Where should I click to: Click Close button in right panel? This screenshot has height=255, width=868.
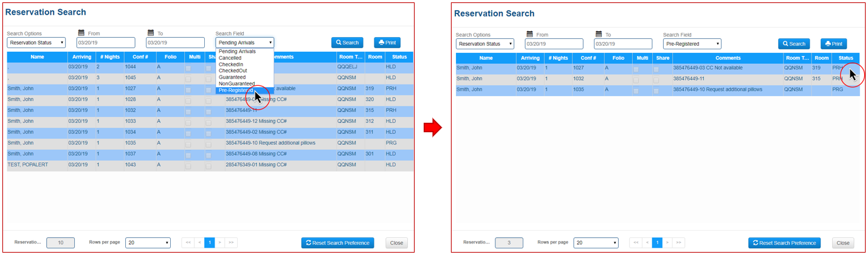click(842, 243)
